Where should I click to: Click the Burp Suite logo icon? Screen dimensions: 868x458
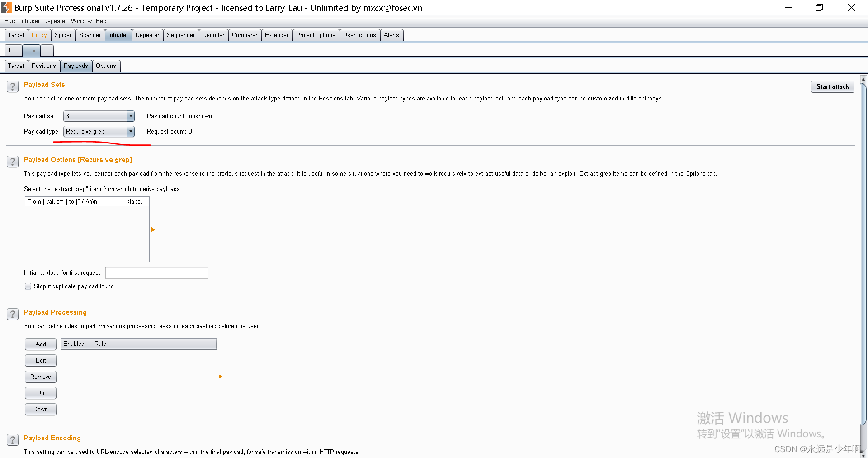(x=6, y=8)
